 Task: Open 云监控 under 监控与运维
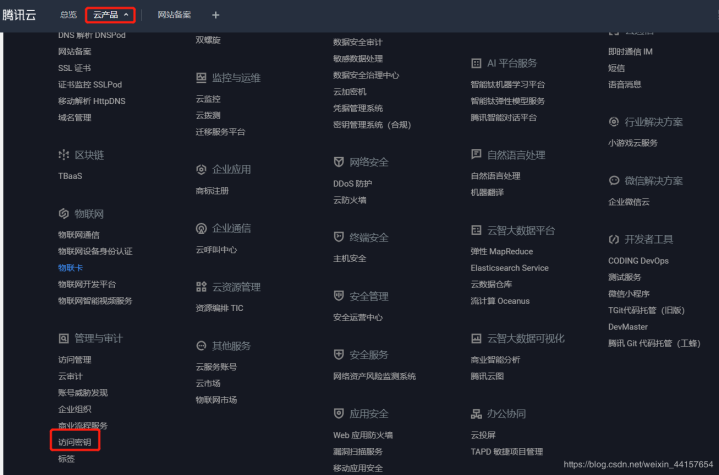[x=208, y=99]
